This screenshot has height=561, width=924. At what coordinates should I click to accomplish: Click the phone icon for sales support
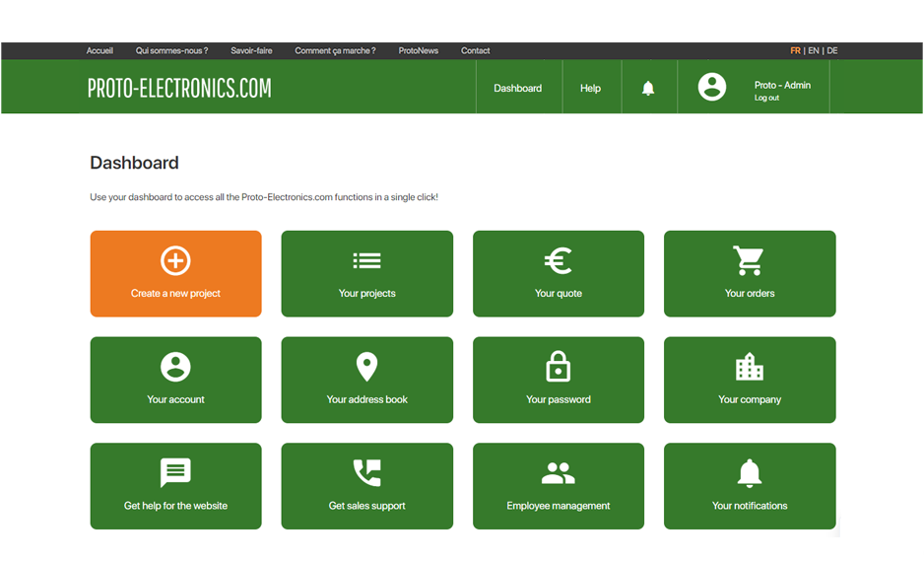[x=366, y=473]
